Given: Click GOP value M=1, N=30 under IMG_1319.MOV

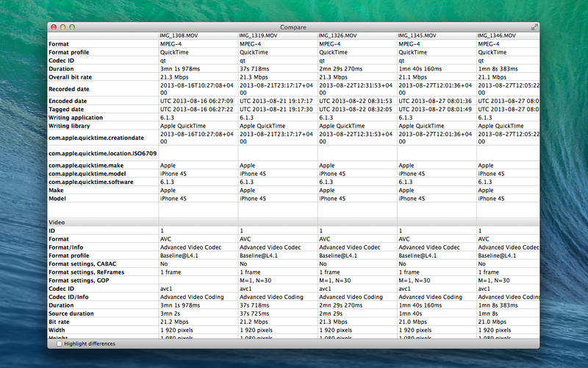Looking at the screenshot, I should point(255,280).
